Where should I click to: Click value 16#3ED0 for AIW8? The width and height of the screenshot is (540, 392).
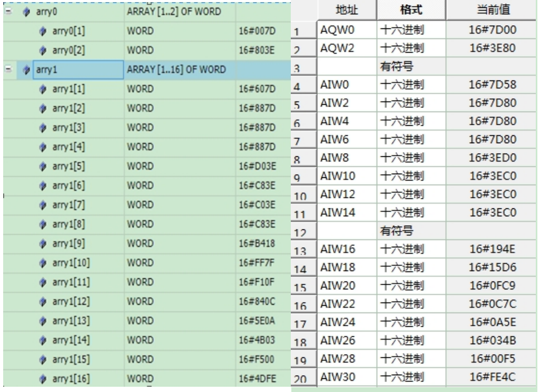493,158
